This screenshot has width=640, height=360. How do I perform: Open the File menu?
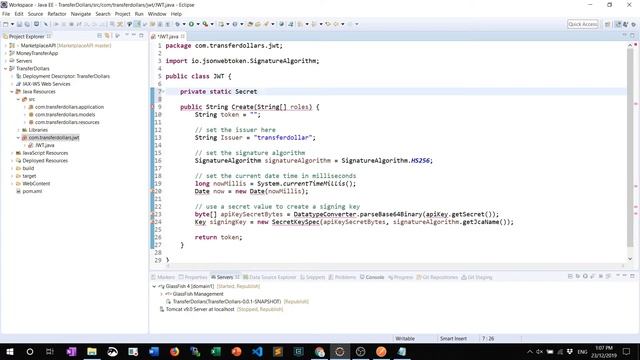click(6, 14)
